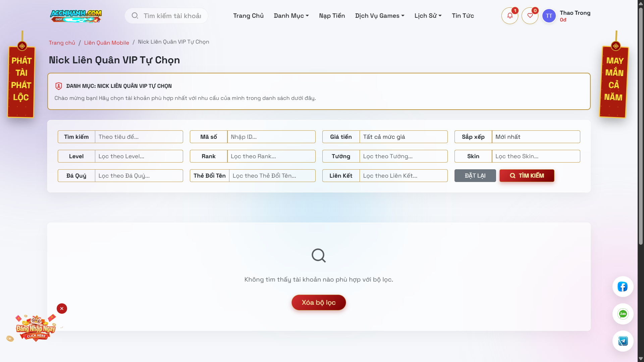The height and width of the screenshot is (362, 644).
Task: Click the Mã số ID input field
Action: point(271,137)
